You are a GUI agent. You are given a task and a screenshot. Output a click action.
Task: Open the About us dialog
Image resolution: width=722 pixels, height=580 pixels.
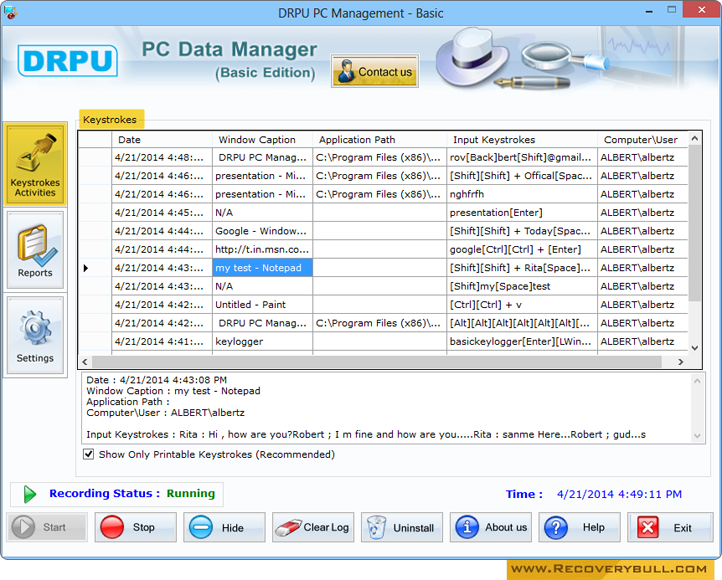click(491, 527)
